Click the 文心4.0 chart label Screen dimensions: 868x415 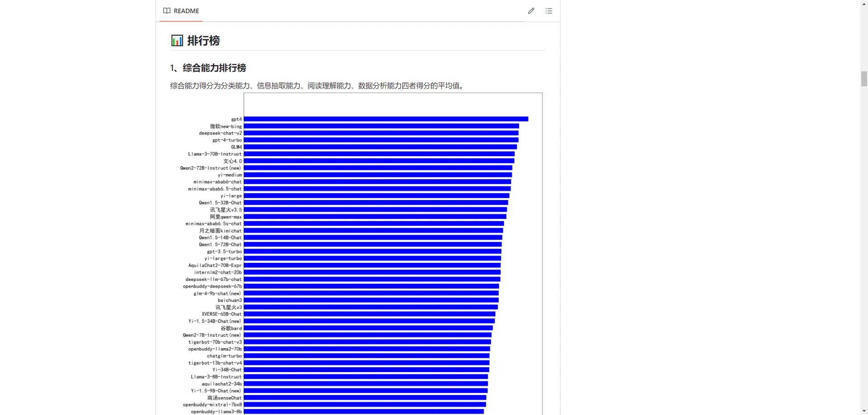click(232, 161)
